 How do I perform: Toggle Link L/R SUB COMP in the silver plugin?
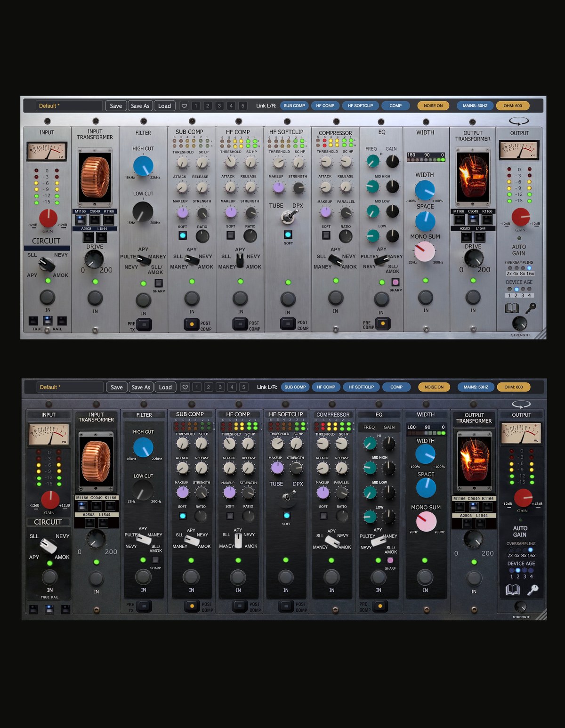coord(294,106)
